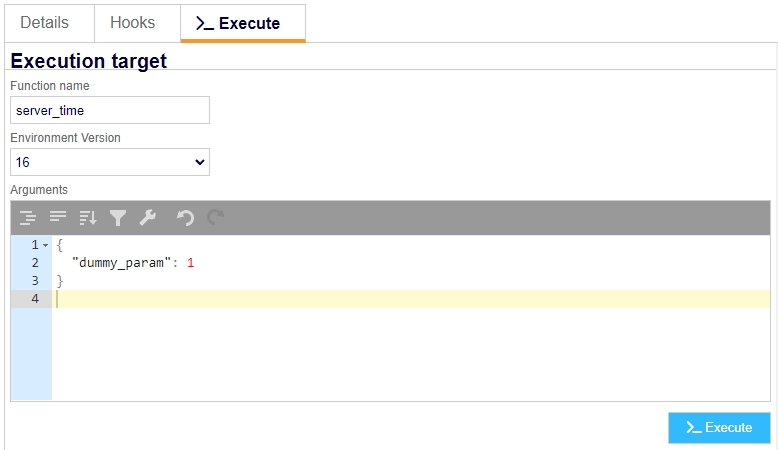
Task: Click the opening brace on line 1
Action: (x=60, y=245)
